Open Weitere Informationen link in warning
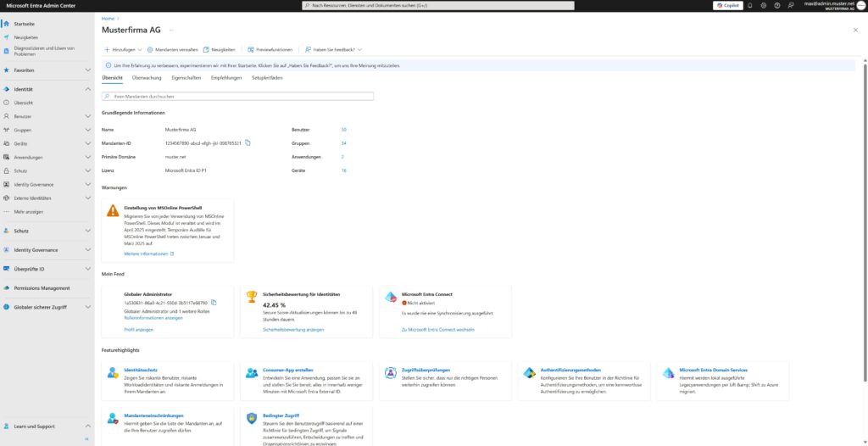The height and width of the screenshot is (446, 868). [x=149, y=254]
